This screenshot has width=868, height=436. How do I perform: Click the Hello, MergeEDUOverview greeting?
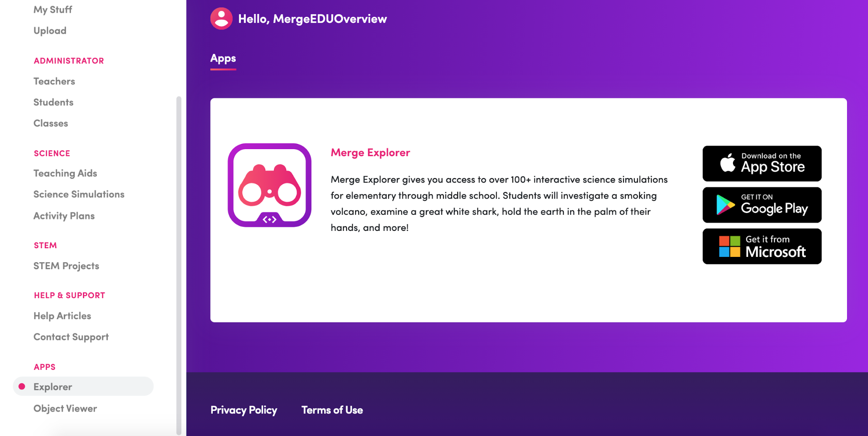pos(312,19)
